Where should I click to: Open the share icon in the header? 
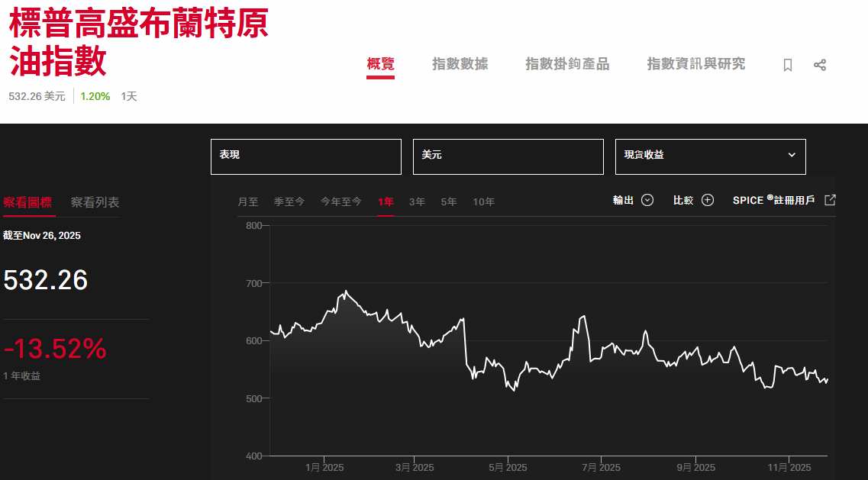pyautogui.click(x=820, y=65)
